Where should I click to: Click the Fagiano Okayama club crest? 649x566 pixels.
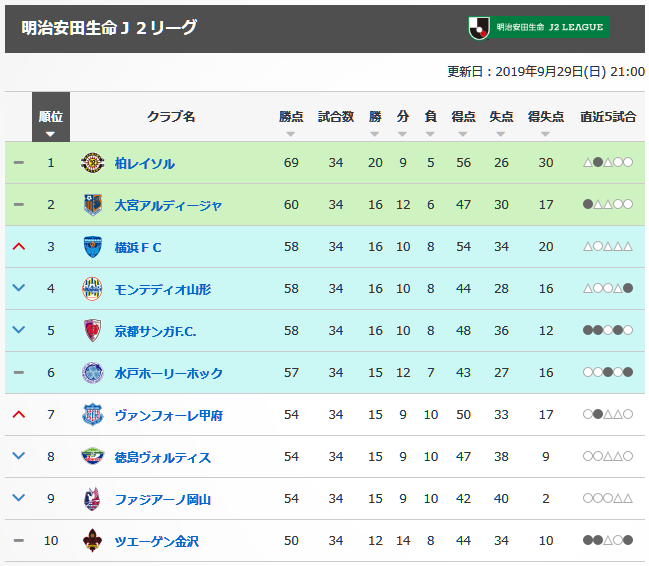point(92,499)
